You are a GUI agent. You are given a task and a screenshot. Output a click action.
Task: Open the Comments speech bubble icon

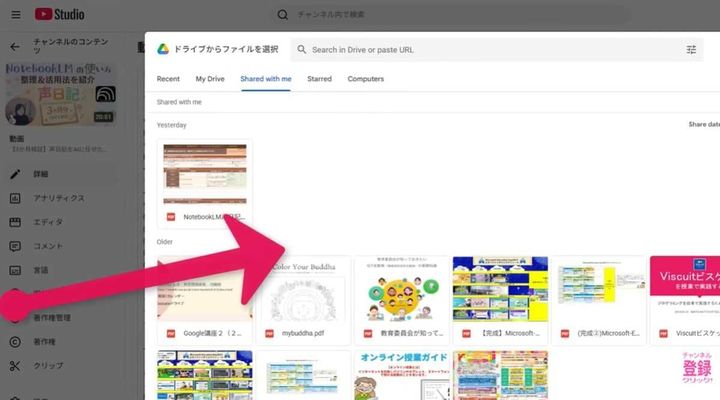[x=15, y=246]
